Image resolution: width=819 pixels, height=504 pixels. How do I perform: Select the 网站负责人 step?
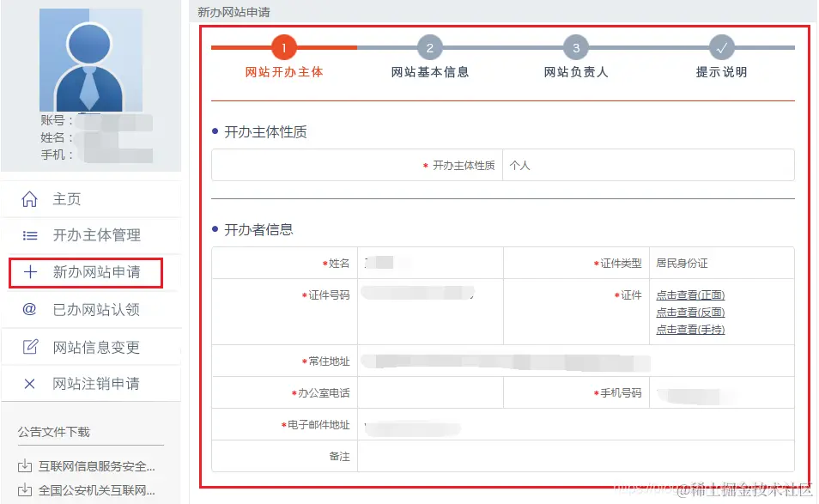576,47
